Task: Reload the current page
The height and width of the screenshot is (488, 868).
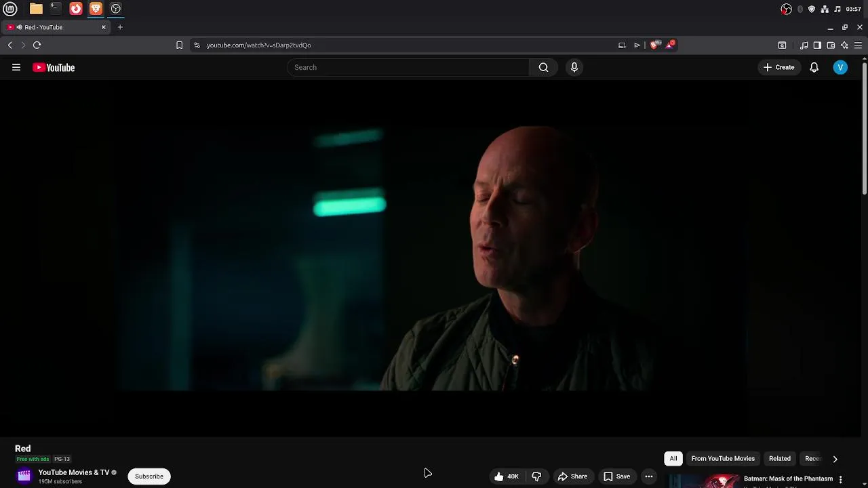Action: click(x=37, y=45)
